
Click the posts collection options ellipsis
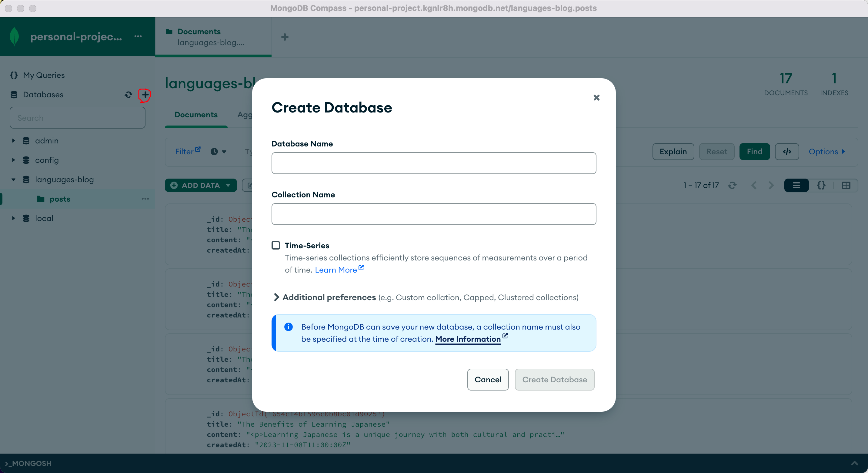pos(145,199)
